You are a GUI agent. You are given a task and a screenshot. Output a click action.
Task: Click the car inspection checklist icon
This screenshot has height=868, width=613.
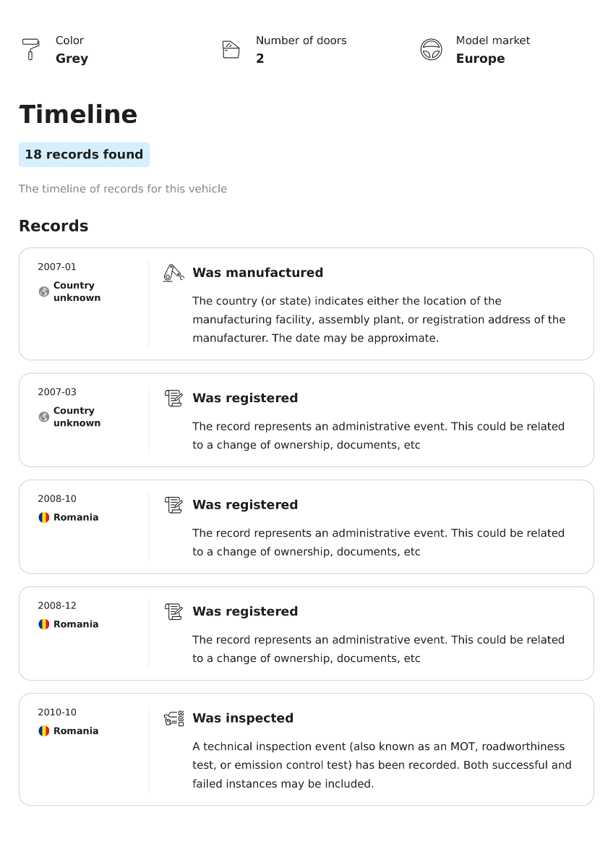(173, 718)
